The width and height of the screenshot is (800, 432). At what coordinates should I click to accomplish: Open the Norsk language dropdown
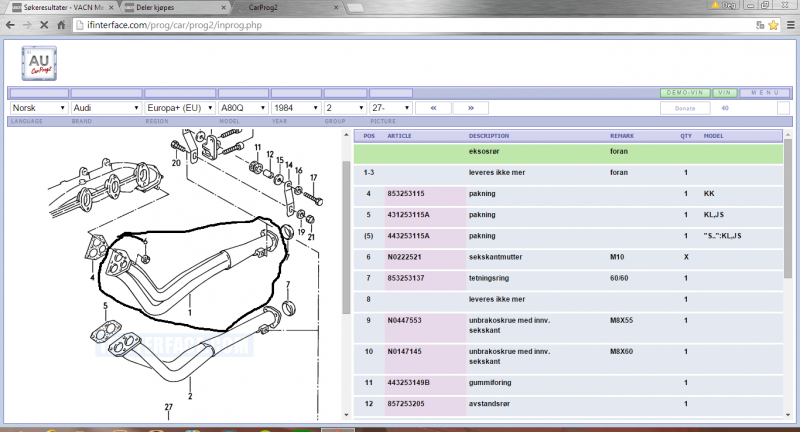pyautogui.click(x=38, y=108)
